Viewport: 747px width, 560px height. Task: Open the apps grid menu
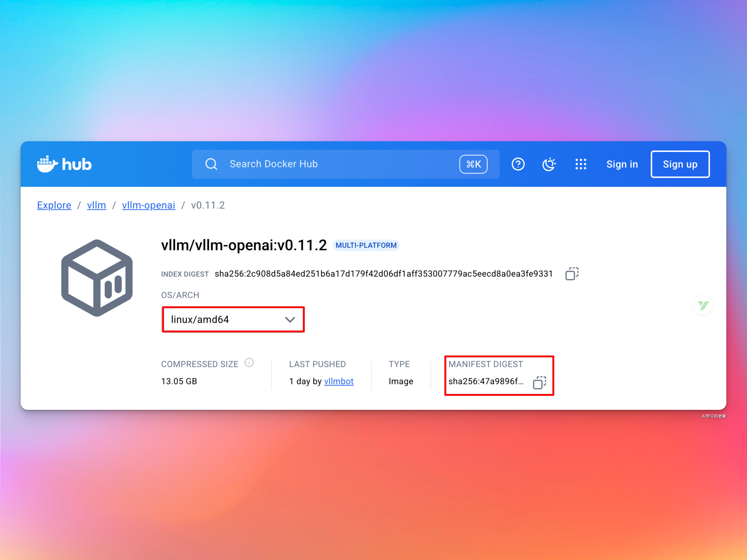581,164
